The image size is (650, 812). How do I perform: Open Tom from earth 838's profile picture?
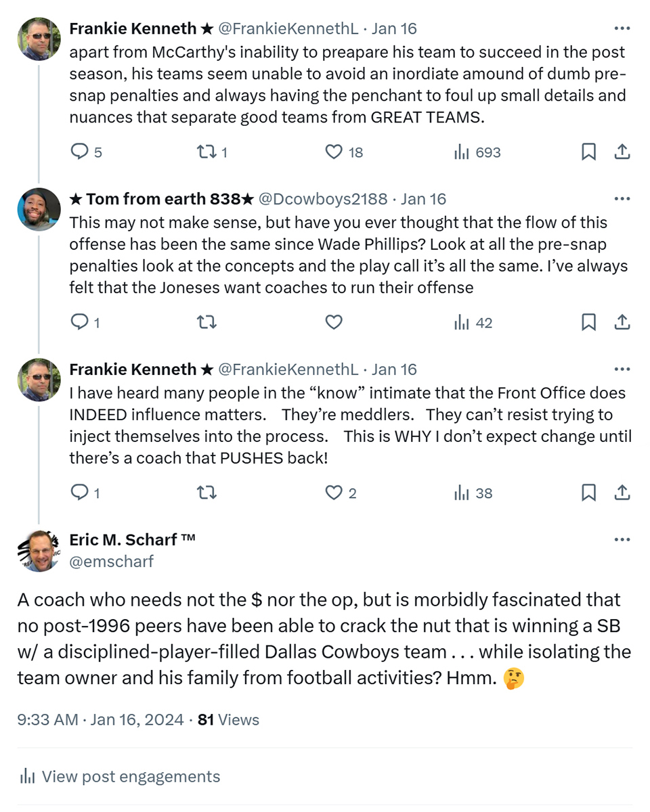(39, 209)
